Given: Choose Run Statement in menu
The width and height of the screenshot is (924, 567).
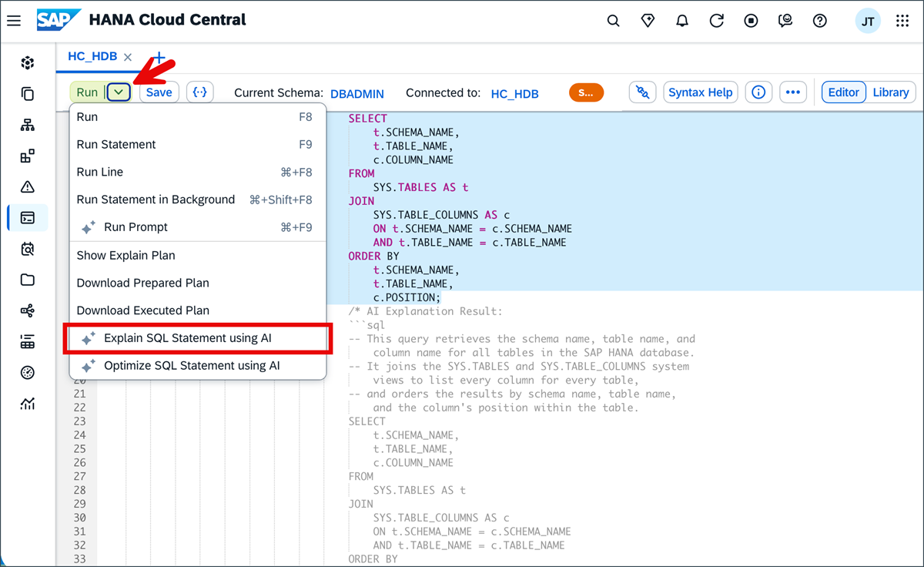Looking at the screenshot, I should pyautogui.click(x=198, y=145).
